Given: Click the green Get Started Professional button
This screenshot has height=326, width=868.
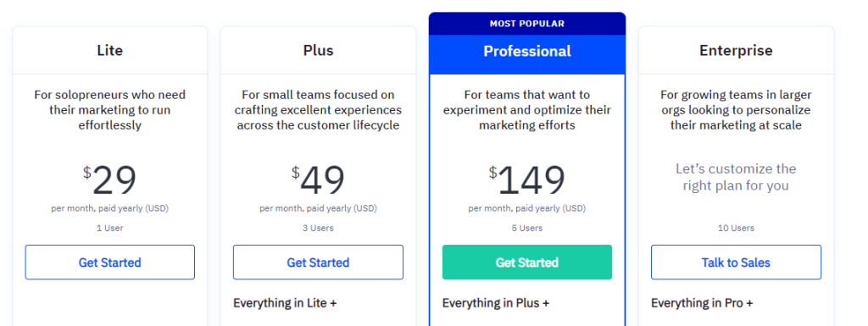Looking at the screenshot, I should [x=527, y=262].
